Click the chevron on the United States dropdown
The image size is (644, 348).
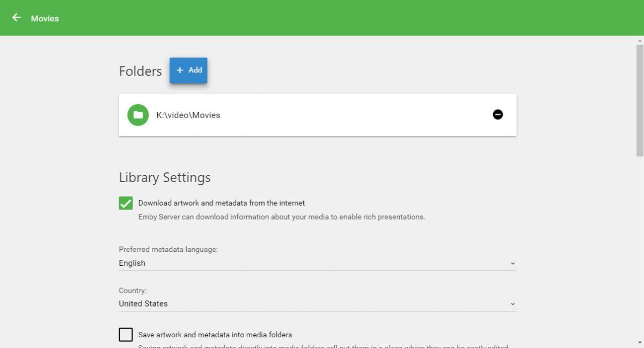click(x=512, y=304)
